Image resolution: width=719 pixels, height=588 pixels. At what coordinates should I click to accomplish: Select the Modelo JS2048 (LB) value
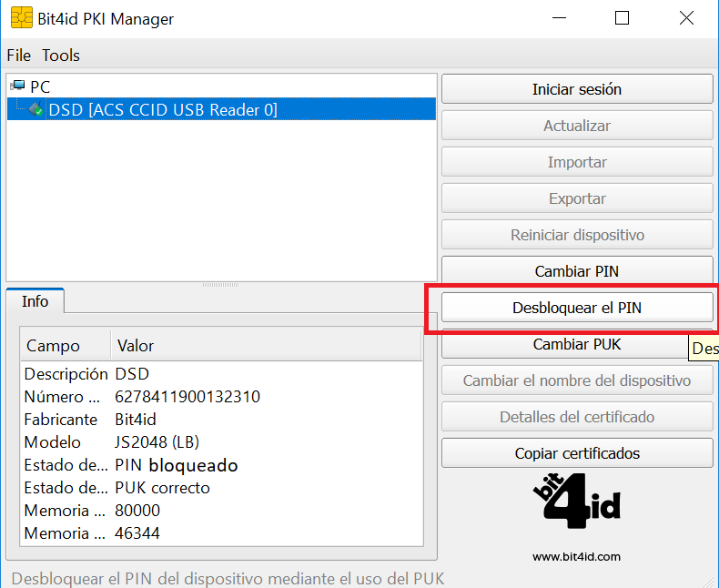pyautogui.click(x=157, y=442)
